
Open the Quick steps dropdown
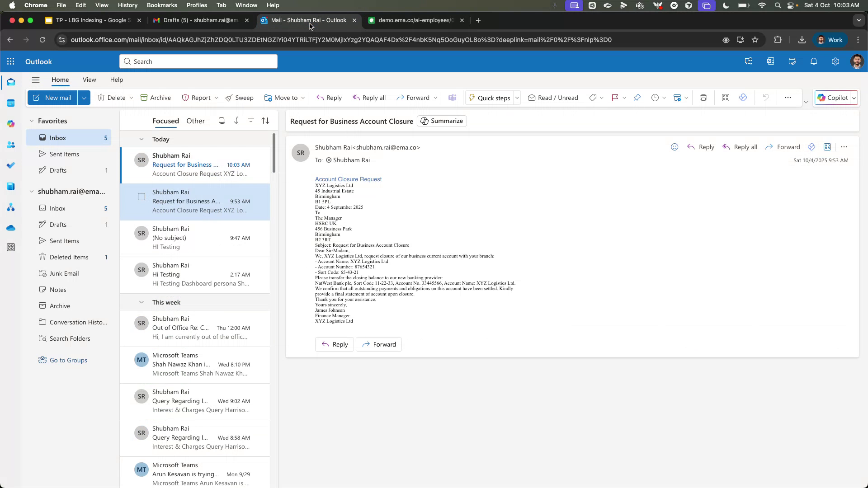[517, 98]
